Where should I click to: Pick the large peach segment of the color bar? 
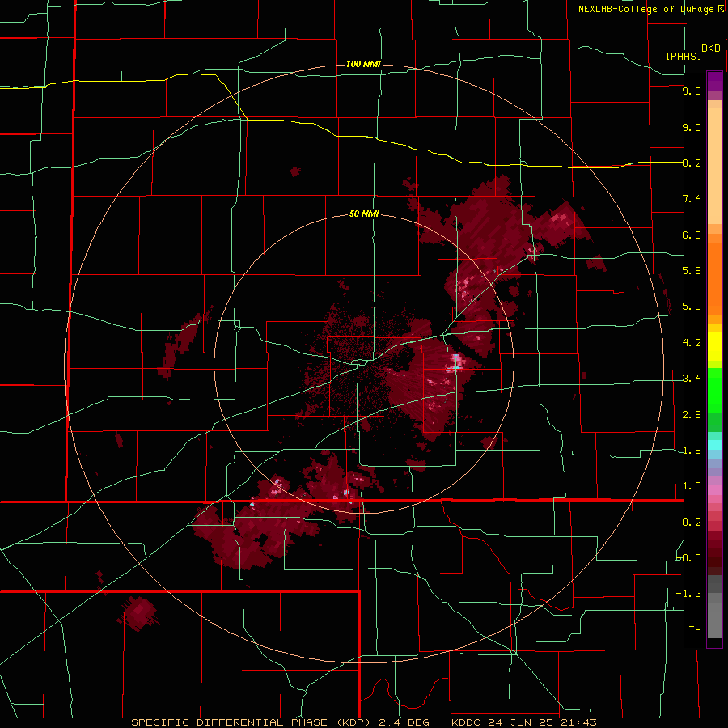[x=714, y=166]
